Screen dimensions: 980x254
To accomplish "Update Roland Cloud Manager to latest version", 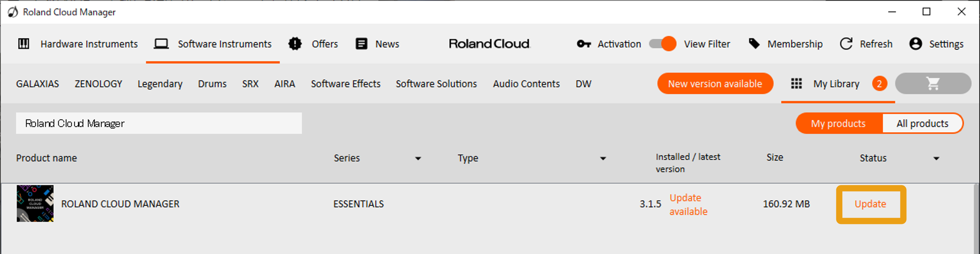I will point(871,204).
